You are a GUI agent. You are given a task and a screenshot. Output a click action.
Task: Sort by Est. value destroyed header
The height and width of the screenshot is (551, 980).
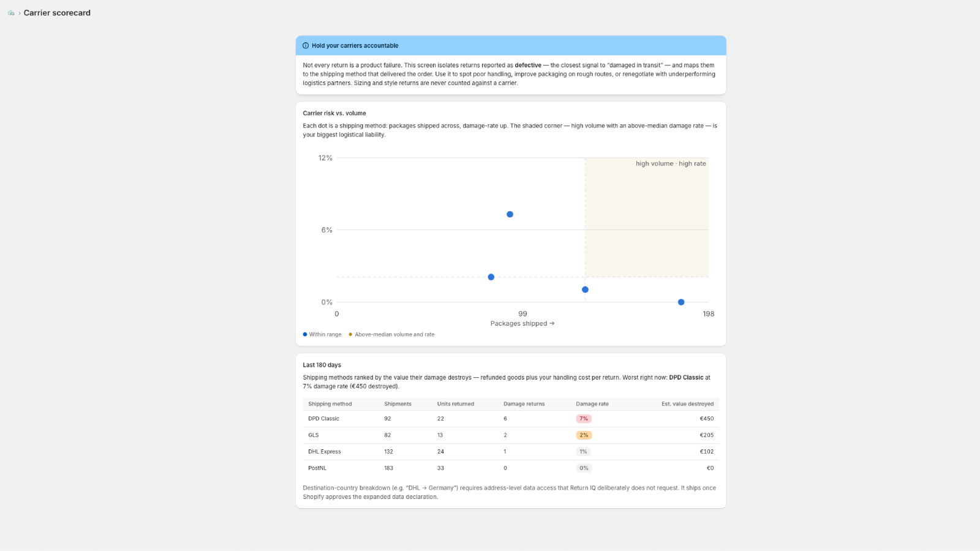[687, 404]
